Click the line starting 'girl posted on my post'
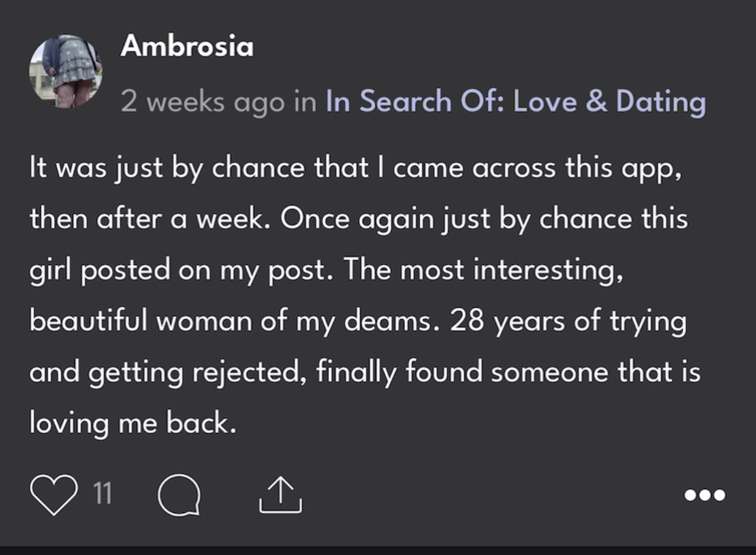Viewport: 756px width, 555px height. click(x=327, y=270)
